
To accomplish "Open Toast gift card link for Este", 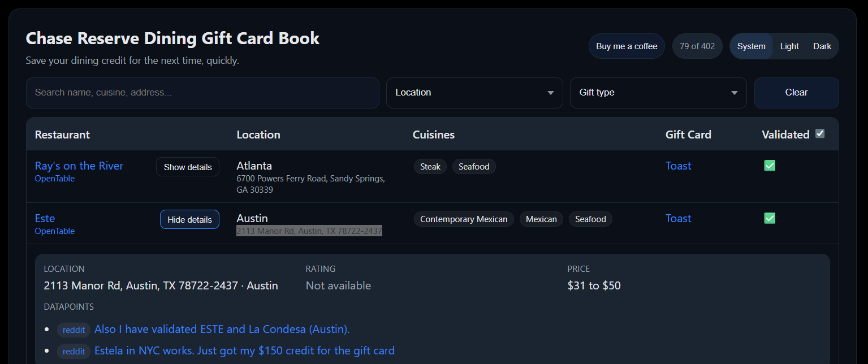I will click(x=678, y=218).
